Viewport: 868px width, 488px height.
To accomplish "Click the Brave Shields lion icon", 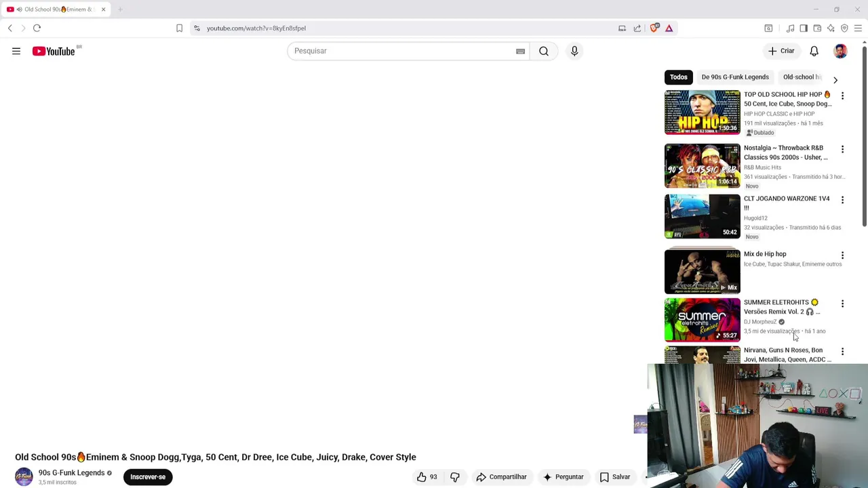I will click(x=654, y=28).
